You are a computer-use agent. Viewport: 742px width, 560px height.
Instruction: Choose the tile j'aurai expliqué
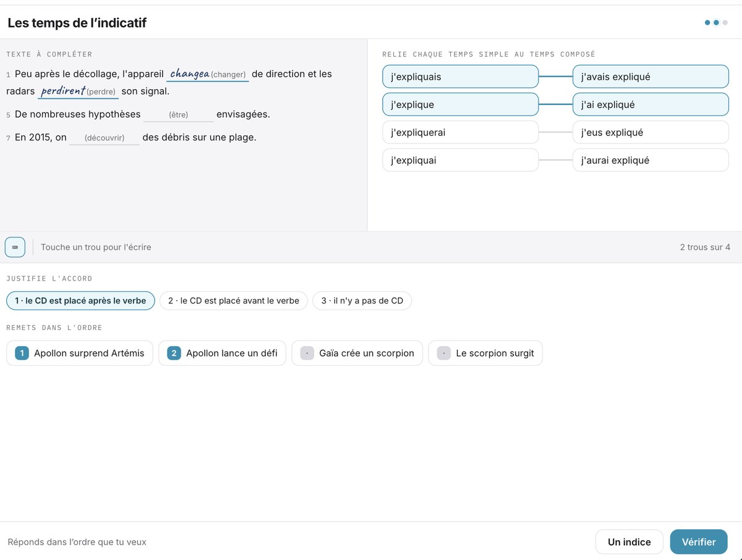pos(650,160)
